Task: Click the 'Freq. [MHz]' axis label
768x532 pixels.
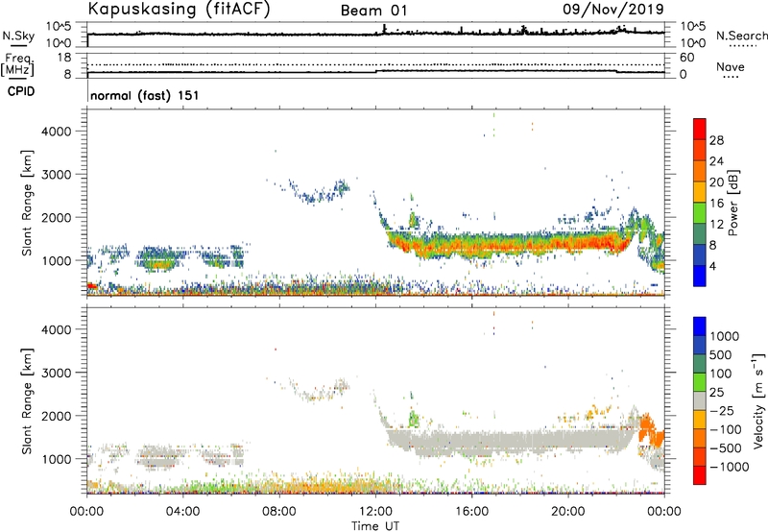Action: tap(19, 64)
